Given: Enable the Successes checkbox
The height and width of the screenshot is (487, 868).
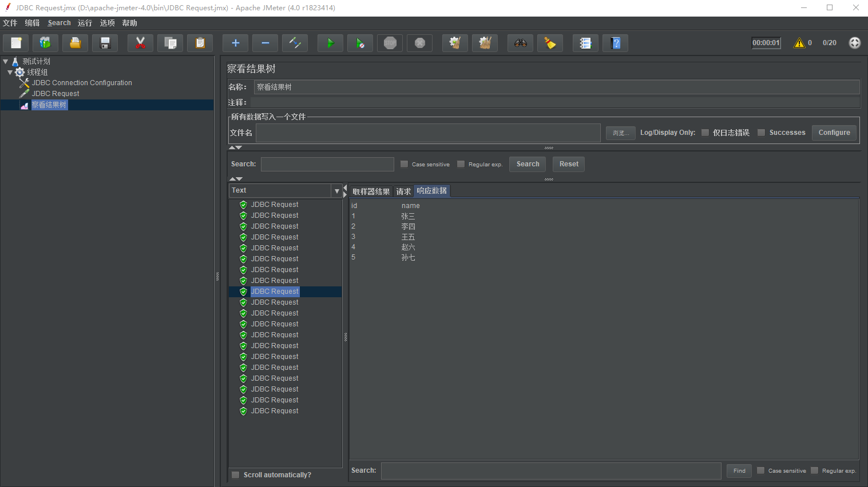Looking at the screenshot, I should point(761,133).
